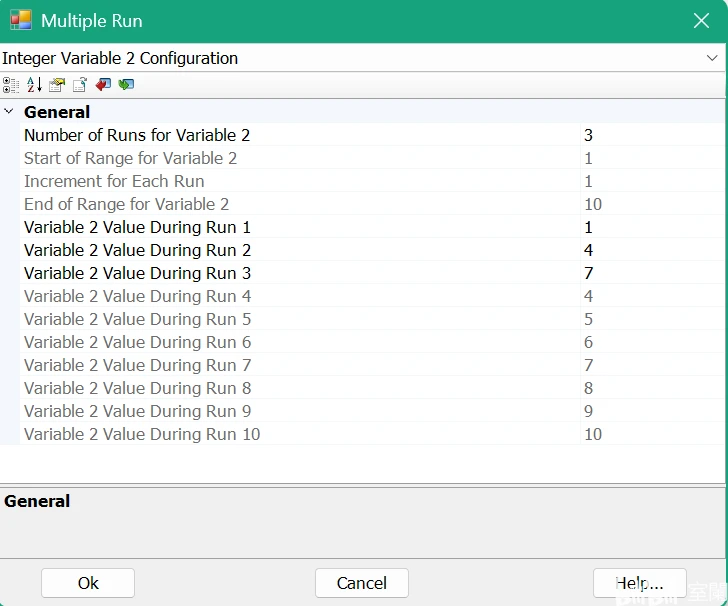Image resolution: width=728 pixels, height=606 pixels.
Task: Collapse the General category section
Action: pos(9,112)
